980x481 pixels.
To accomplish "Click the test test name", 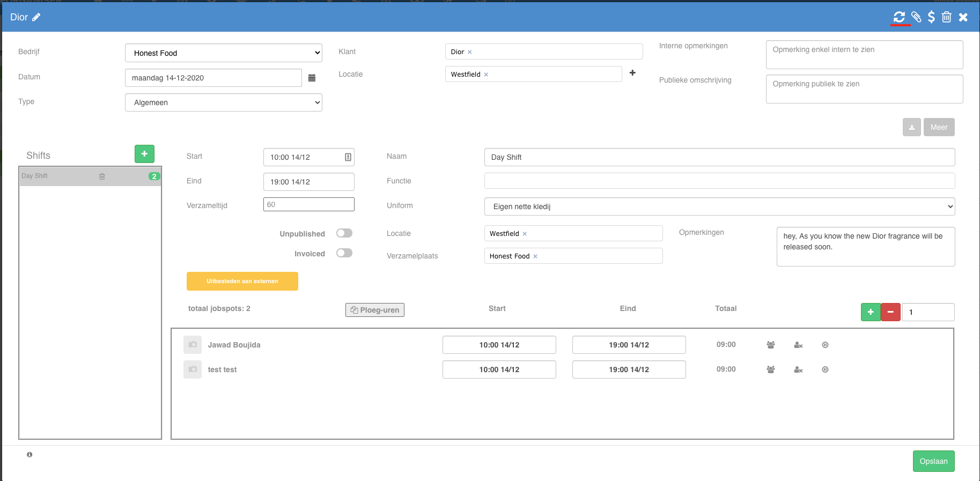I will 223,369.
